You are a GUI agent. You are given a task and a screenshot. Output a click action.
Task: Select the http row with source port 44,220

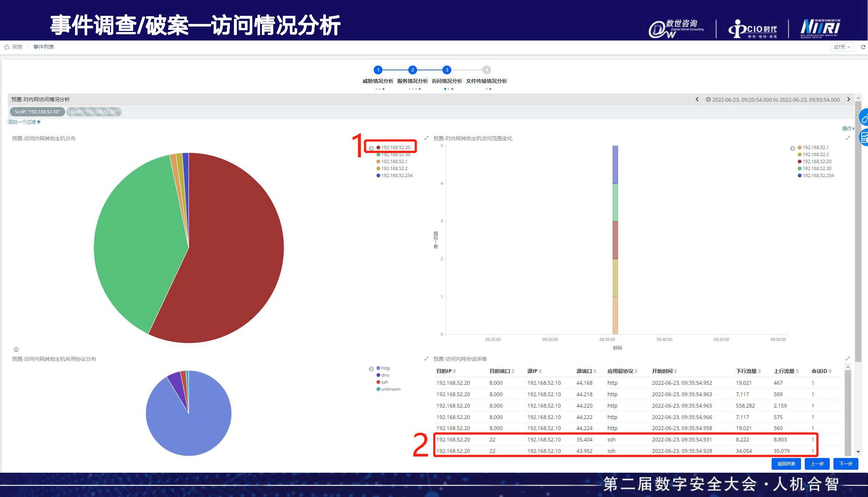[638, 406]
